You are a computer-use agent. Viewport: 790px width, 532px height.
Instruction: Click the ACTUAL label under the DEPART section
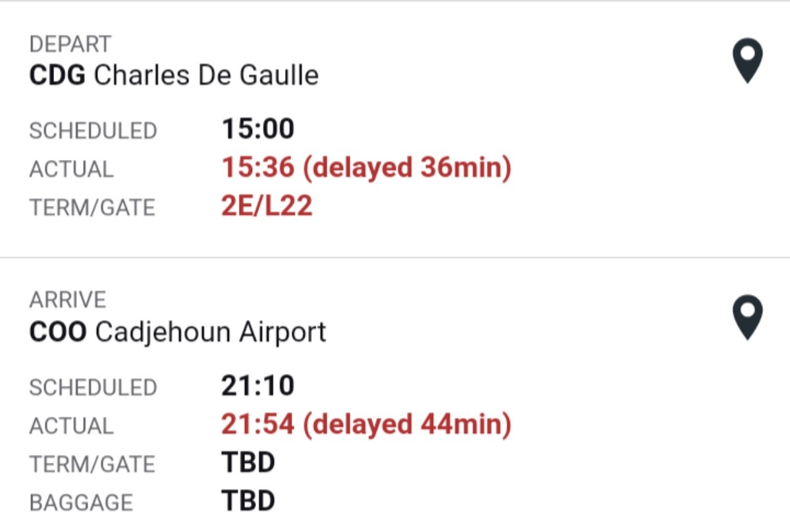(71, 169)
